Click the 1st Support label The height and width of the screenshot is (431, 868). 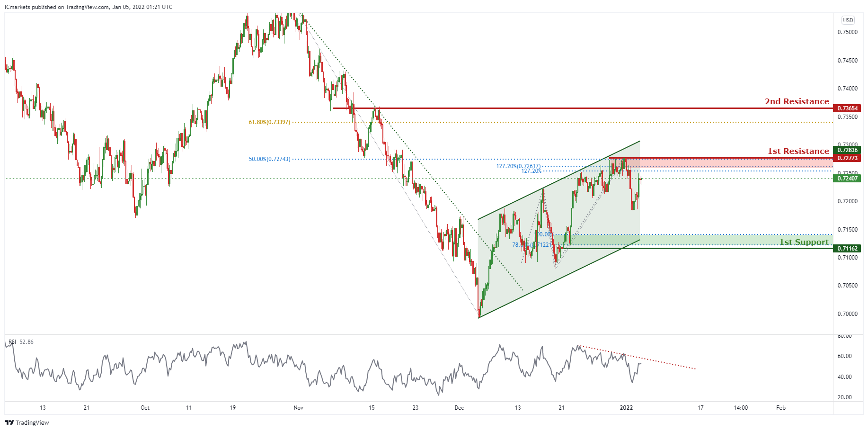804,242
